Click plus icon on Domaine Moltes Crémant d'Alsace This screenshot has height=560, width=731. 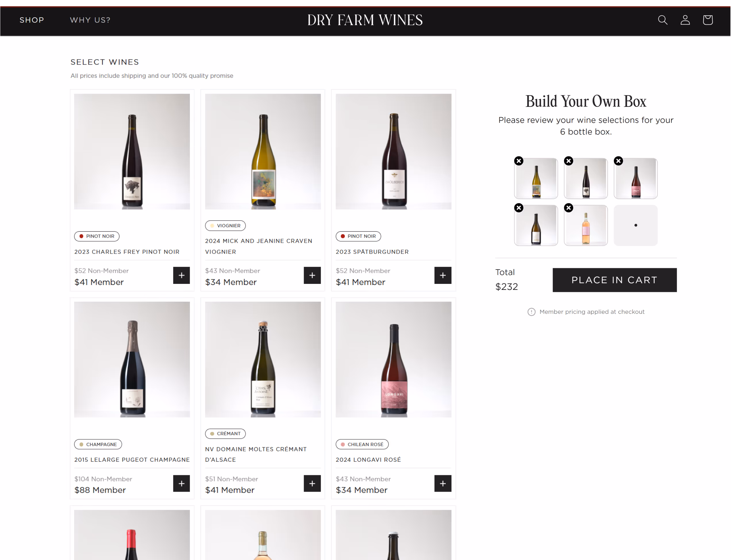click(x=312, y=483)
